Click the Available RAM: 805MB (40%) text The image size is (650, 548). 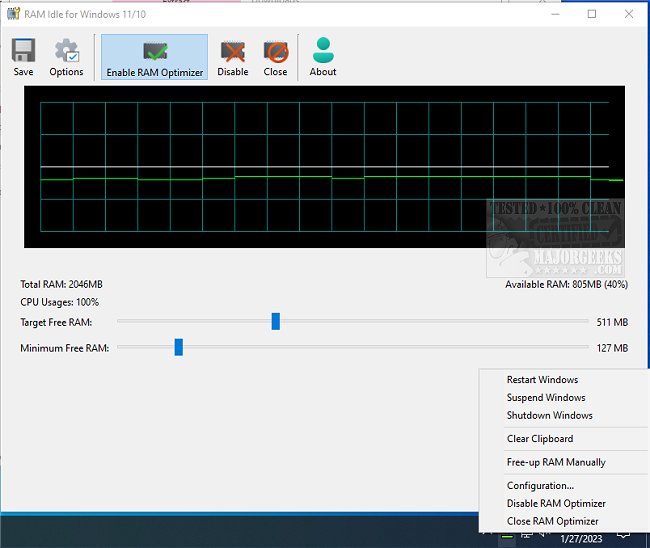pyautogui.click(x=566, y=284)
